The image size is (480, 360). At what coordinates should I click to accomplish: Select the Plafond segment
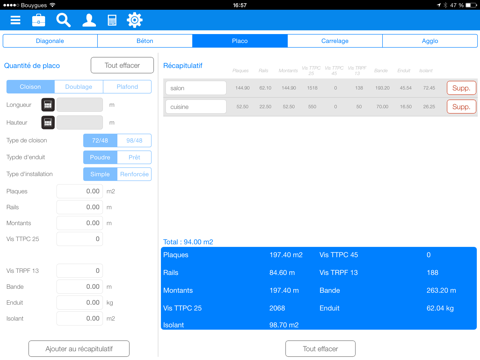127,87
